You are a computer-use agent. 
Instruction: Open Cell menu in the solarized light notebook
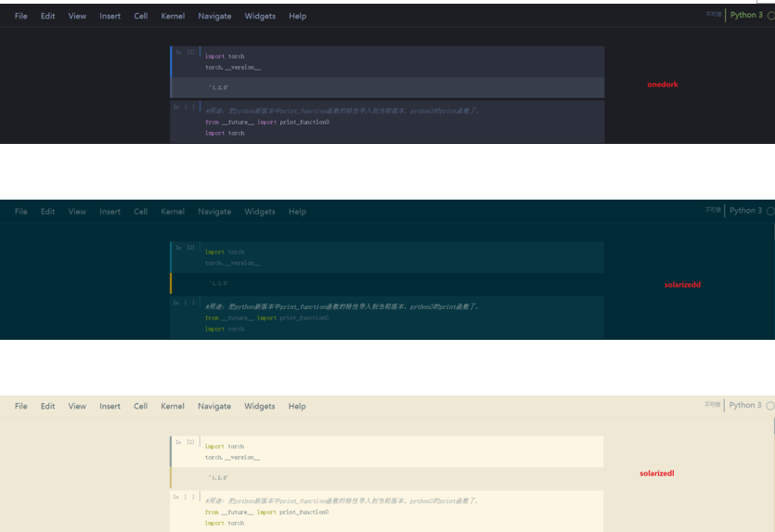(141, 406)
